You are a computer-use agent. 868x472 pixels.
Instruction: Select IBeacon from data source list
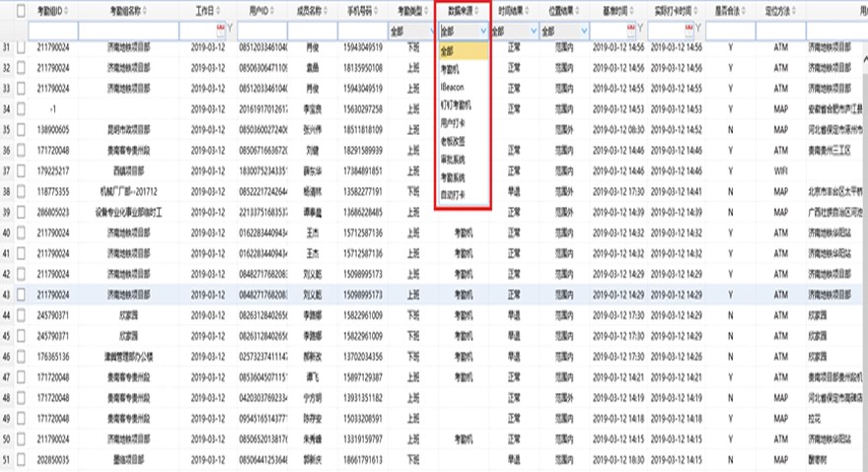click(x=453, y=86)
